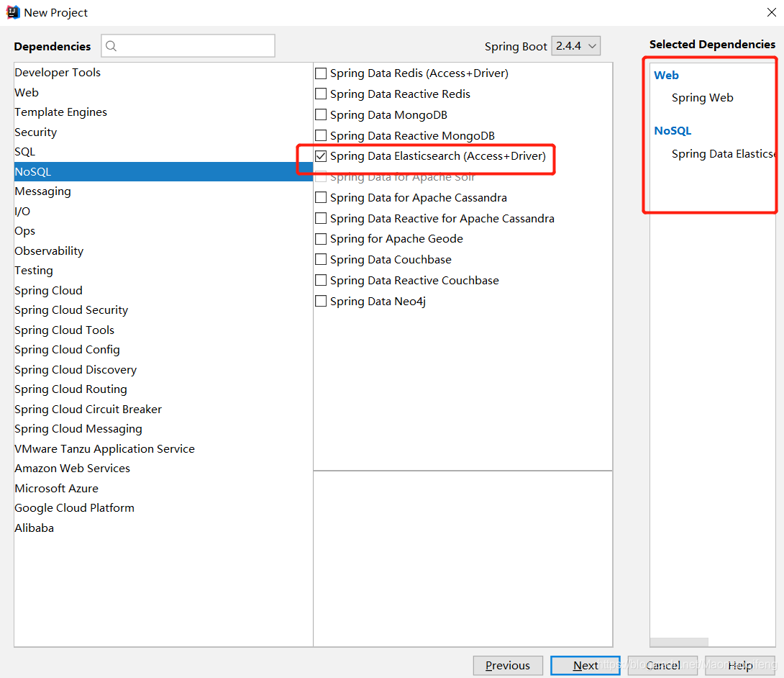Click the Next button
The height and width of the screenshot is (678, 784).
[585, 666]
